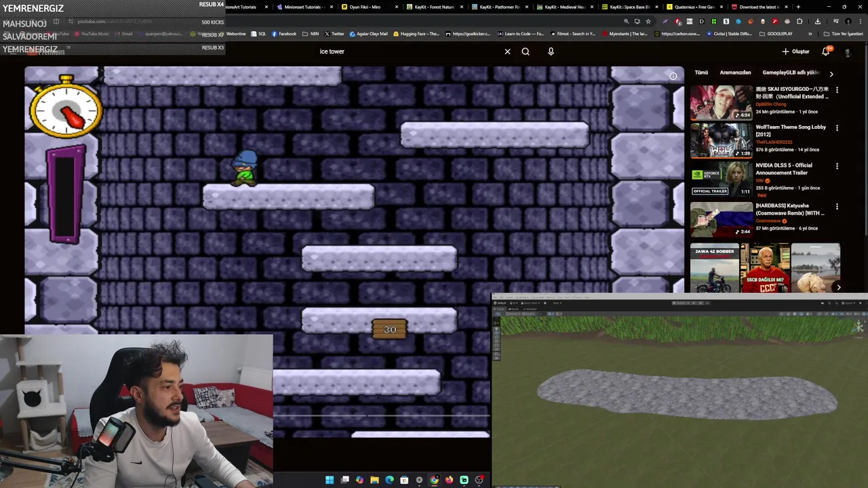Expand the bookmarks bar overflow chevron

click(810, 34)
